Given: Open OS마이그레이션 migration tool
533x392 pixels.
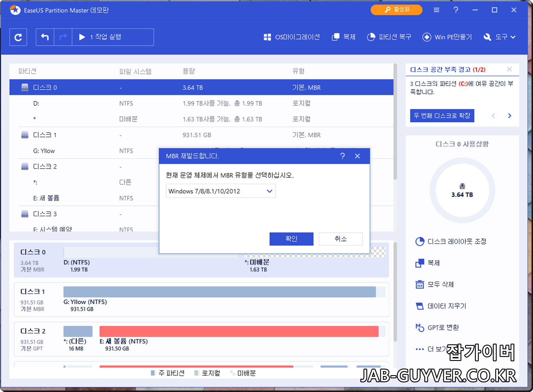Looking at the screenshot, I should [x=292, y=37].
